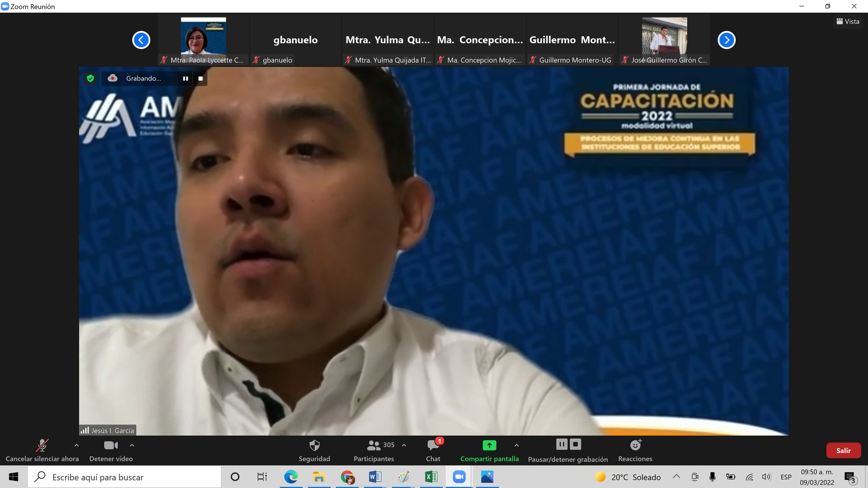Open File Explorer from taskbar

pos(319,477)
